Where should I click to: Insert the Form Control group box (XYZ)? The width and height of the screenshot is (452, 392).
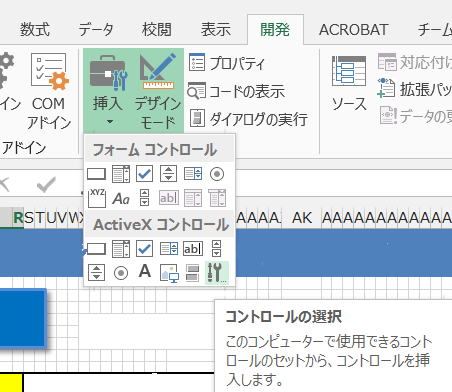pyautogui.click(x=97, y=198)
